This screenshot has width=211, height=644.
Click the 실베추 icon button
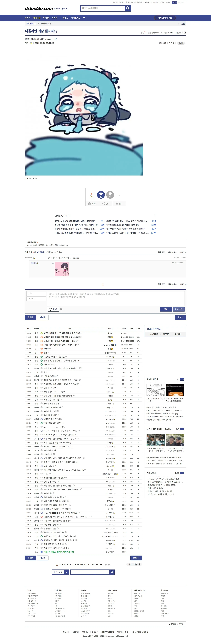(x=92, y=204)
